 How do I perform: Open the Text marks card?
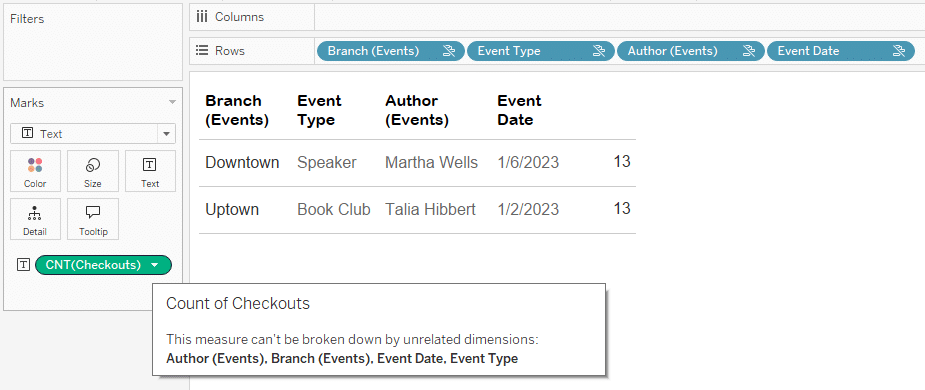[150, 171]
